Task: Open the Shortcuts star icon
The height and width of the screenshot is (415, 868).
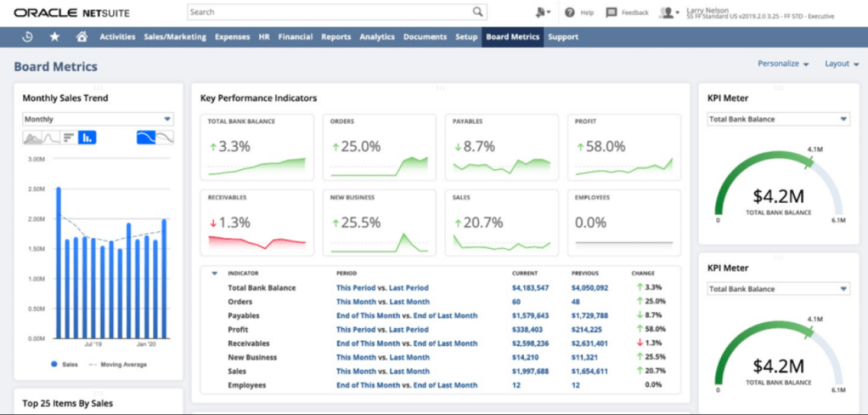Action: pyautogui.click(x=55, y=37)
